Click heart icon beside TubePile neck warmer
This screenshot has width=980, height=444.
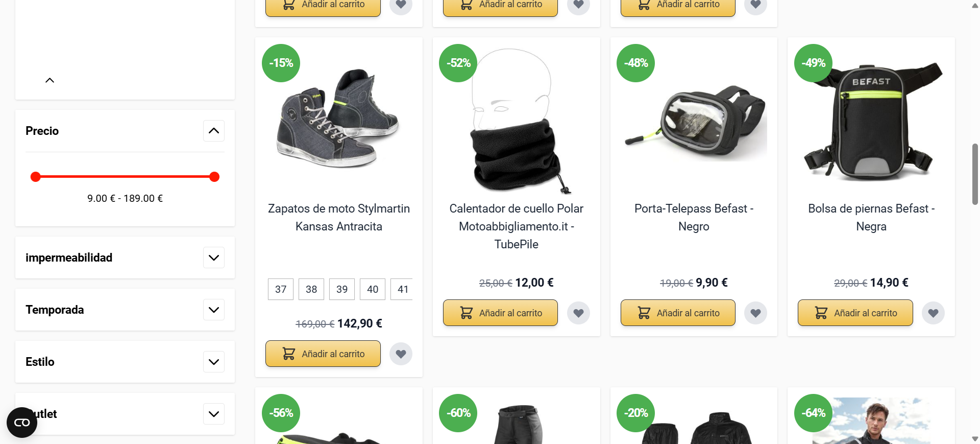[x=578, y=313]
